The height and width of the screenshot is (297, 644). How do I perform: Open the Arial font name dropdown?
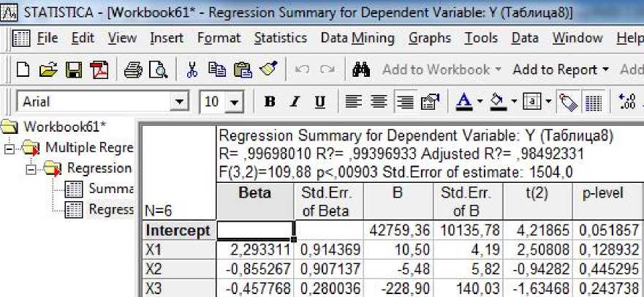click(x=179, y=102)
